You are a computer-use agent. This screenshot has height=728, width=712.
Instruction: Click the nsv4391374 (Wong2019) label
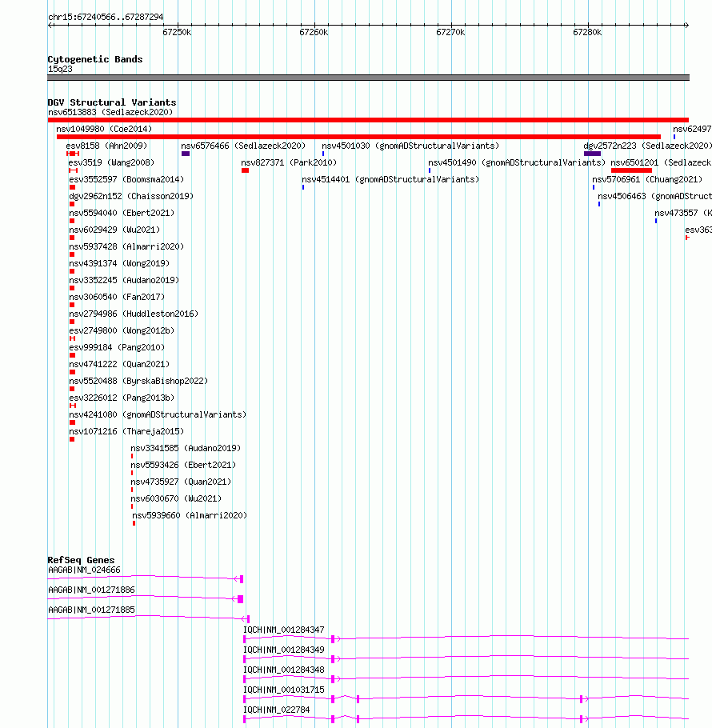(119, 263)
